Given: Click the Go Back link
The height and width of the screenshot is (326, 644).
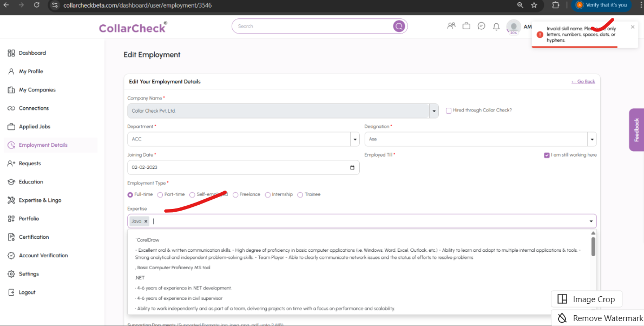Looking at the screenshot, I should 583,82.
